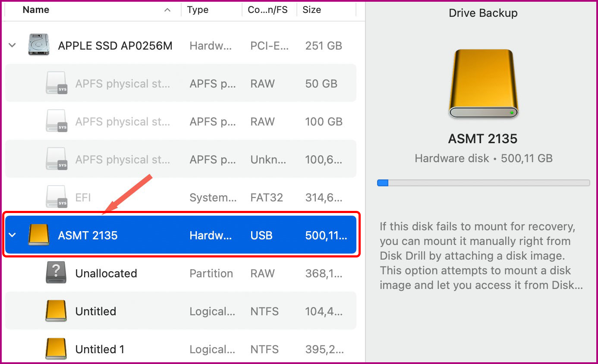Click the Drive Backup panel title
Screen dimensions: 598x364
tap(483, 13)
